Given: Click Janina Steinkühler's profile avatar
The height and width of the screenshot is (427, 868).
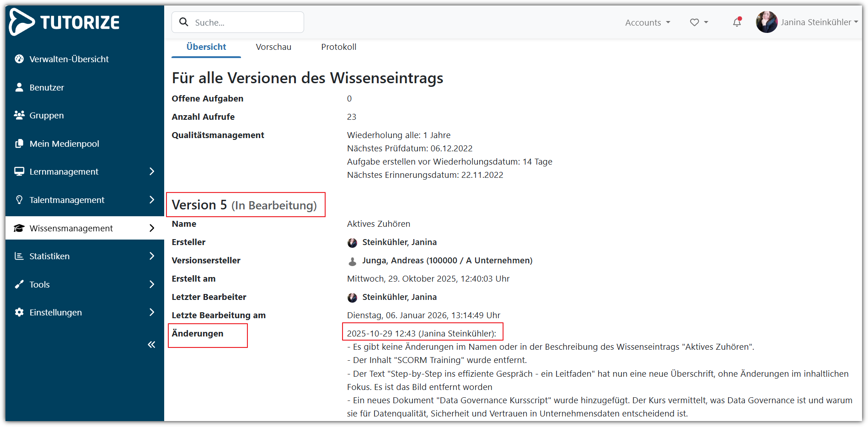Looking at the screenshot, I should point(766,22).
